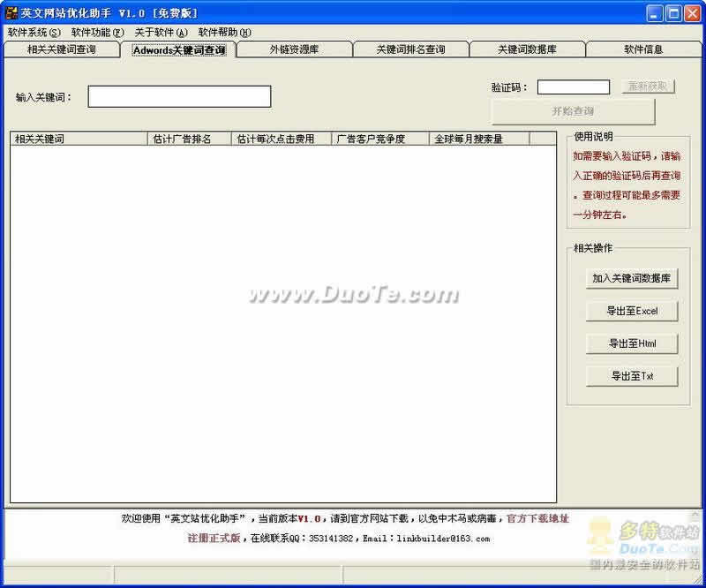This screenshot has height=588, width=706.
Task: Switch to the 相关关键词查询 tab
Action: pyautogui.click(x=61, y=49)
